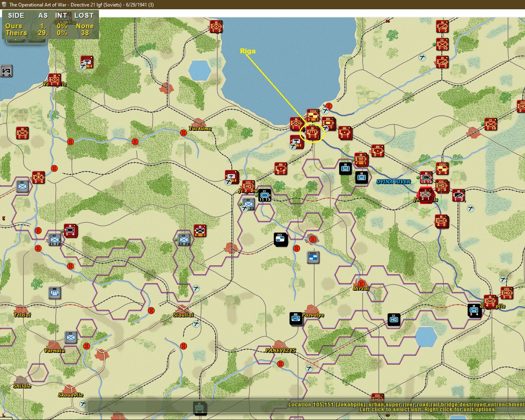Select the Soviet unit labeled 3 3

pos(200,231)
